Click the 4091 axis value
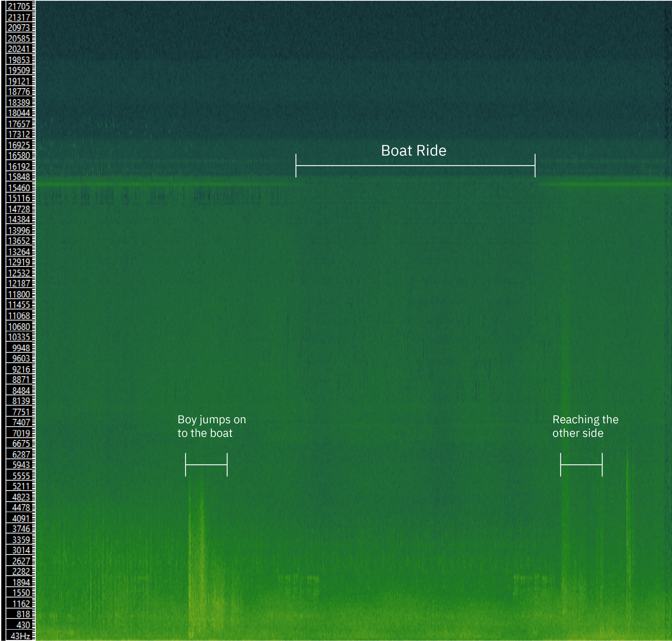This screenshot has width=672, height=641. click(21, 518)
